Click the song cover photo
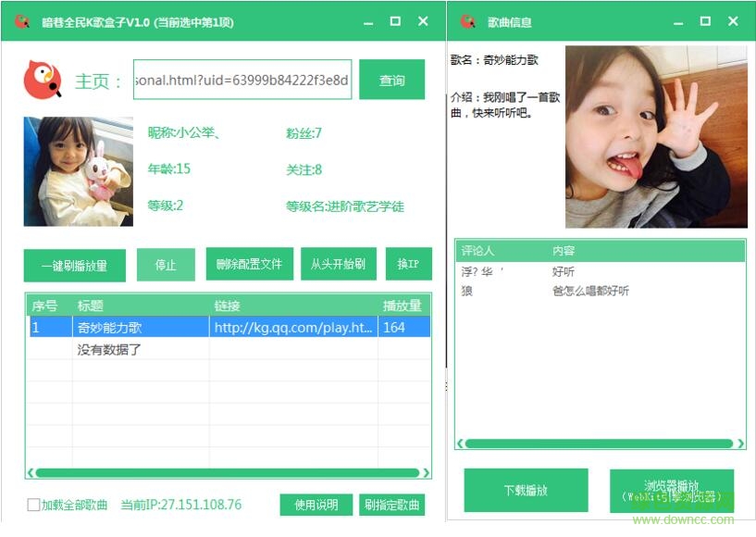 pos(656,136)
